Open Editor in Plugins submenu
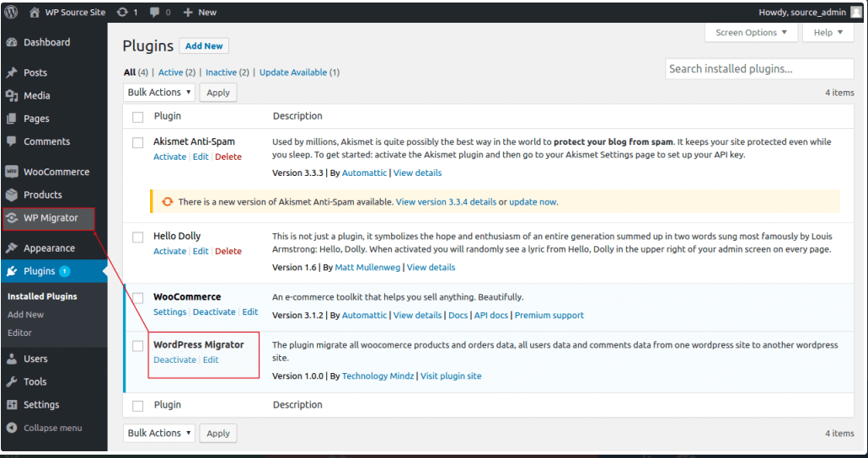 (x=19, y=333)
